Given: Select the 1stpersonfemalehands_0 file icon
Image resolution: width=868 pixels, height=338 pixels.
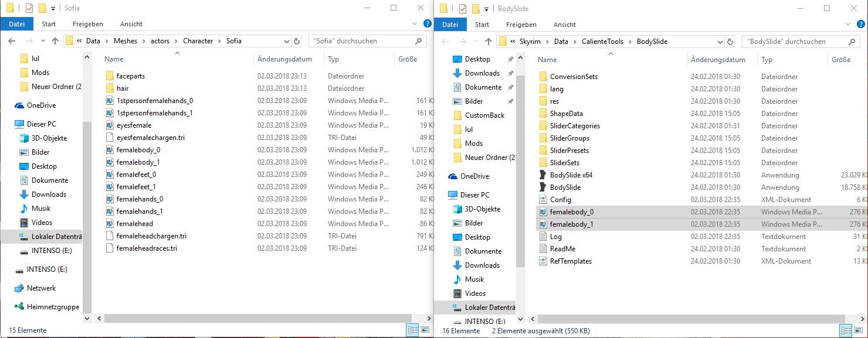Looking at the screenshot, I should pos(110,101).
